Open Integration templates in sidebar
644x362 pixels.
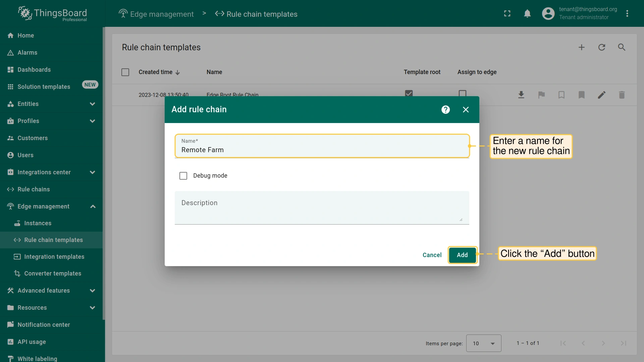click(x=54, y=257)
